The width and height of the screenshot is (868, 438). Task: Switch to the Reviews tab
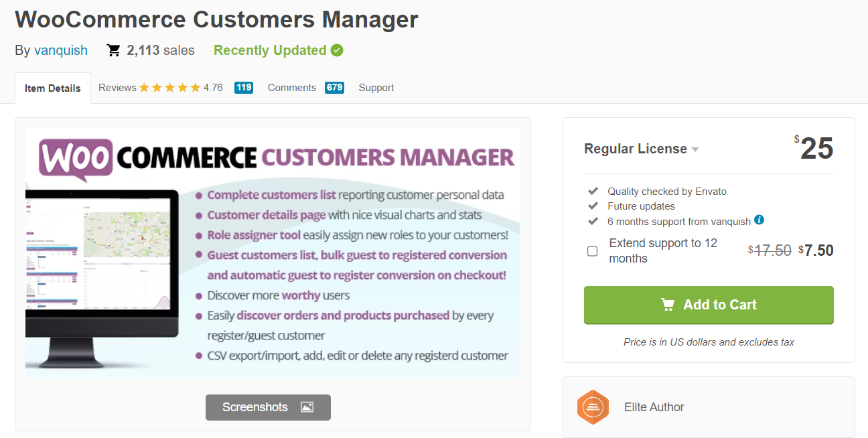(x=117, y=88)
